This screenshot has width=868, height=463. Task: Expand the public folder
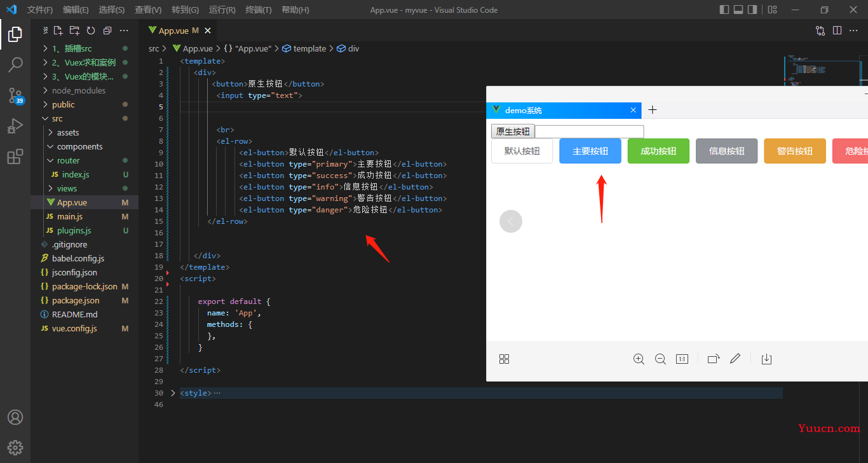tap(85, 104)
